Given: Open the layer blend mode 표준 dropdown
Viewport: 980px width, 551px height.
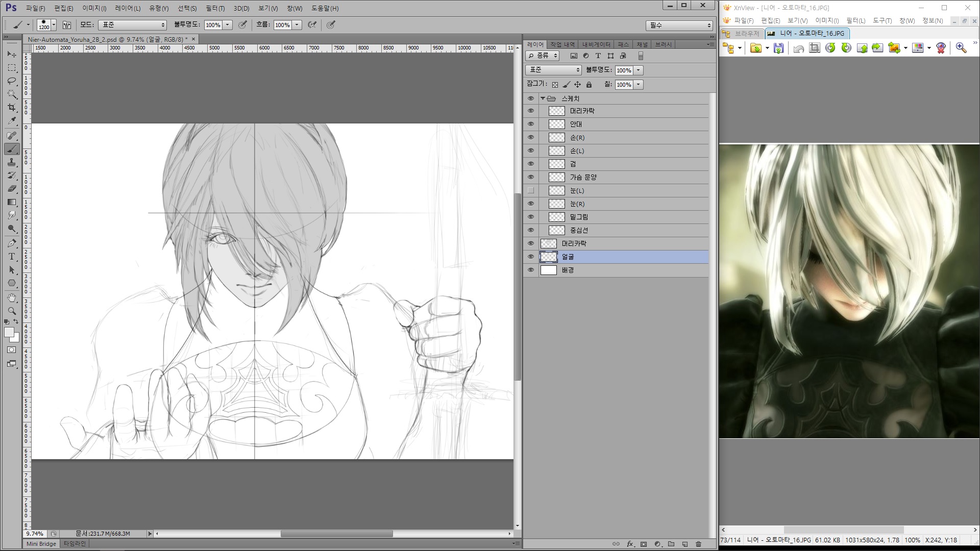Looking at the screenshot, I should tap(553, 70).
